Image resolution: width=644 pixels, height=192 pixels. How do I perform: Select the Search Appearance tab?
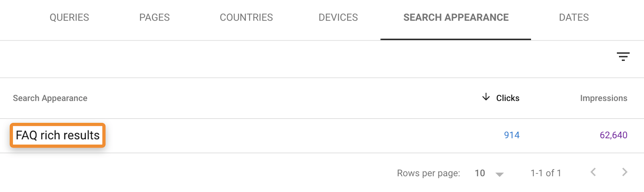point(456,18)
